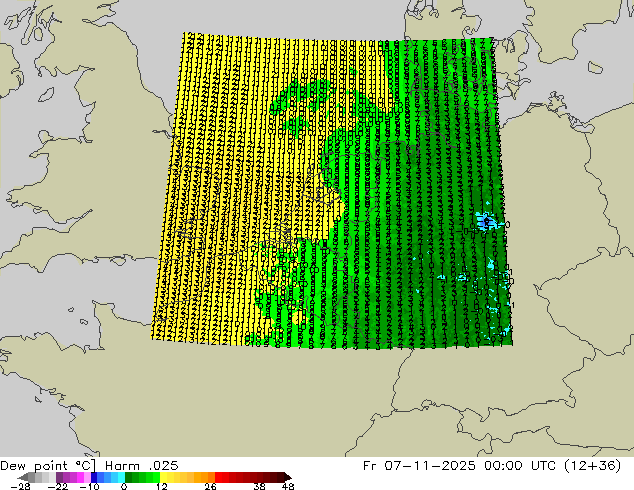This screenshot has height=490, width=634.
Task: Click the '-10' legend label
Action: pyautogui.click(x=90, y=486)
